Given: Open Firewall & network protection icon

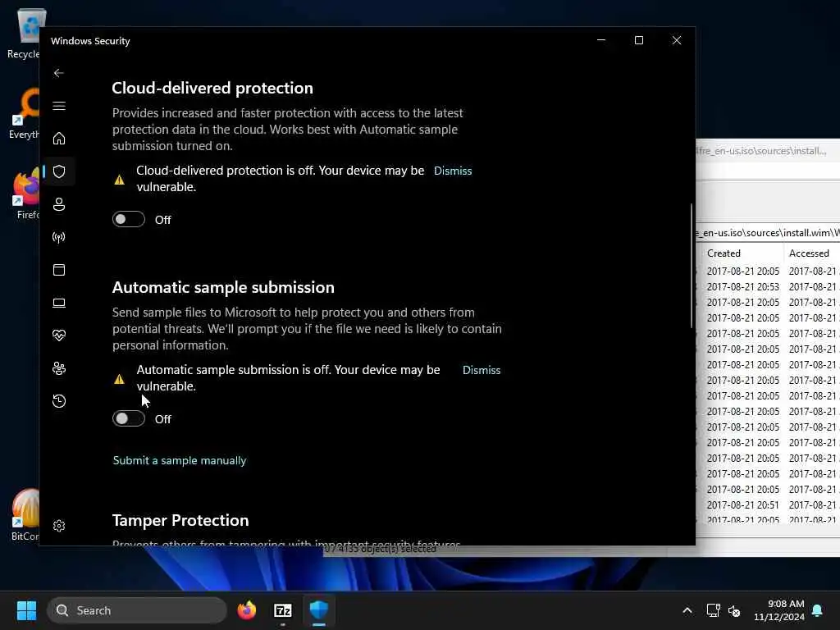Looking at the screenshot, I should [x=59, y=237].
